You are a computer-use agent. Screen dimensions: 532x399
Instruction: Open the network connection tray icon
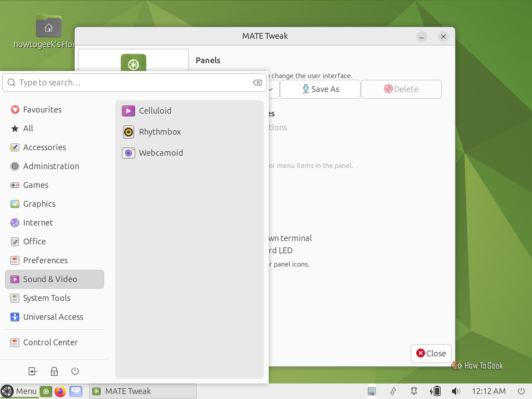[393, 391]
